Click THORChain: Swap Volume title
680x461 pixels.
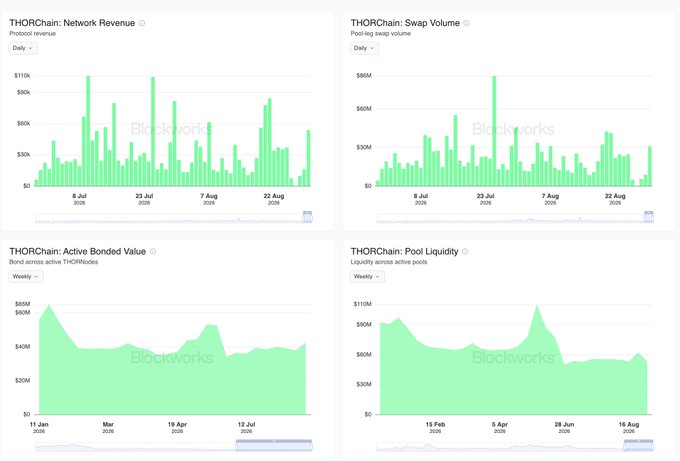point(405,23)
